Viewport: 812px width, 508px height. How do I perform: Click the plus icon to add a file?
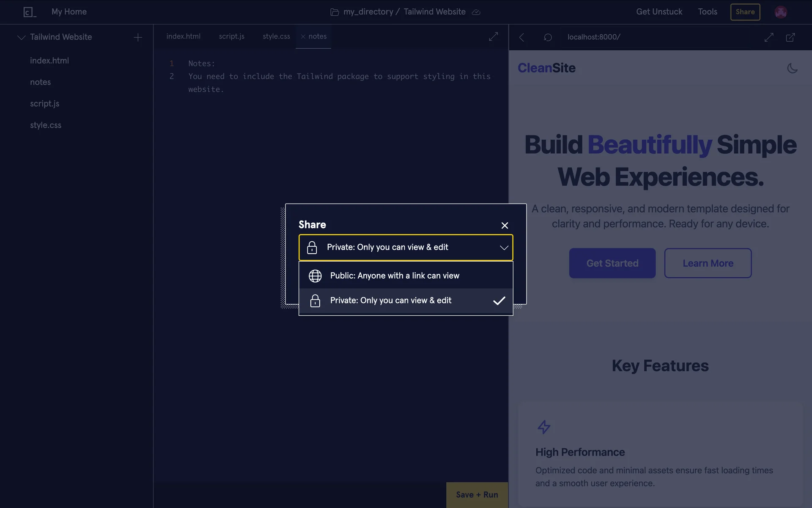138,37
